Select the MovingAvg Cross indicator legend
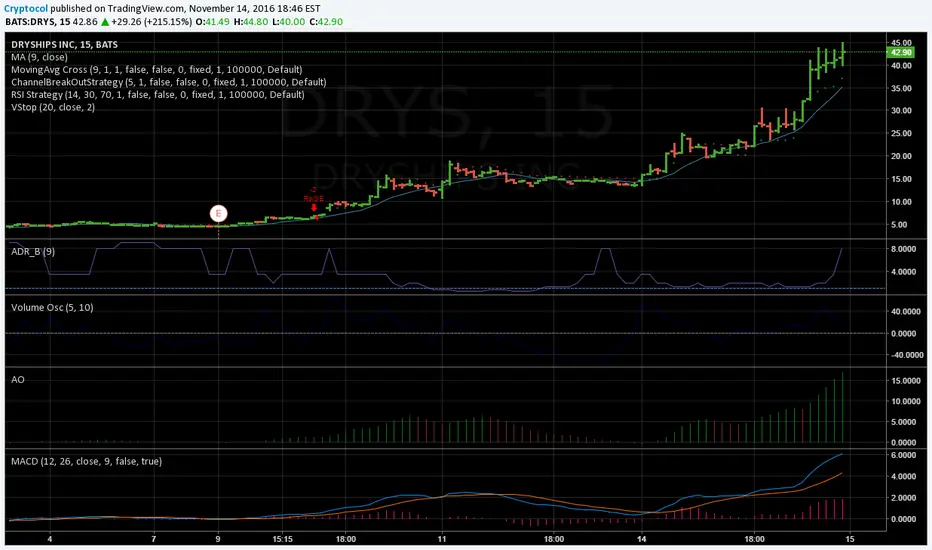Viewport: 932px width, 550px height. [156, 70]
